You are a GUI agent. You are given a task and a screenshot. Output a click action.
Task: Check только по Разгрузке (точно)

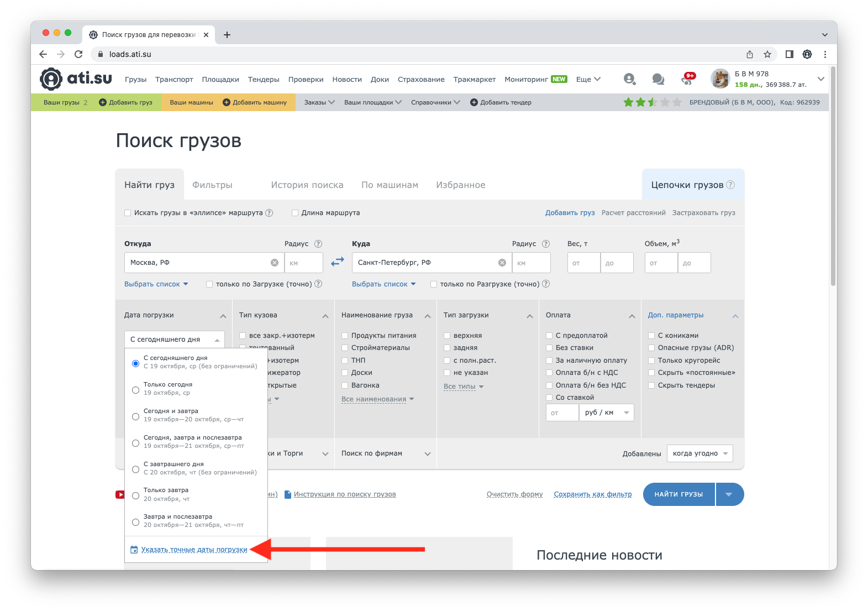pos(434,284)
